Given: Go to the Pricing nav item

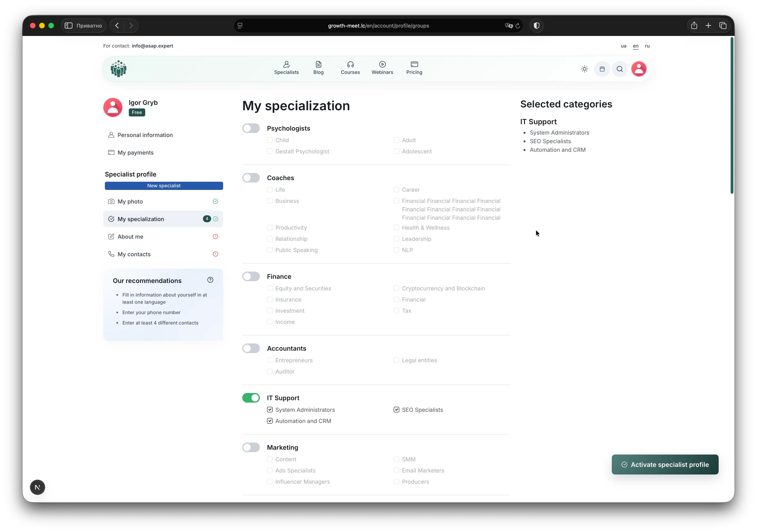Looking at the screenshot, I should coord(414,68).
